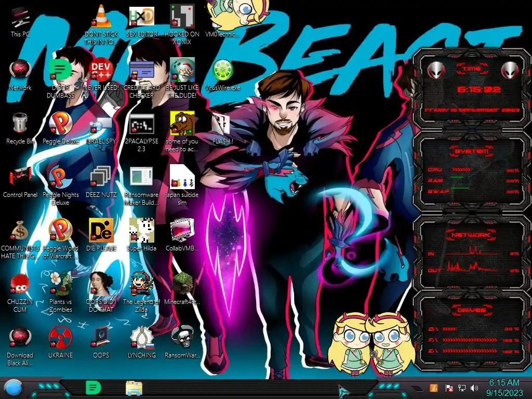This screenshot has width=532, height=399.
Task: Open the taskbar clock showing 6:15 AM
Action: (504, 388)
